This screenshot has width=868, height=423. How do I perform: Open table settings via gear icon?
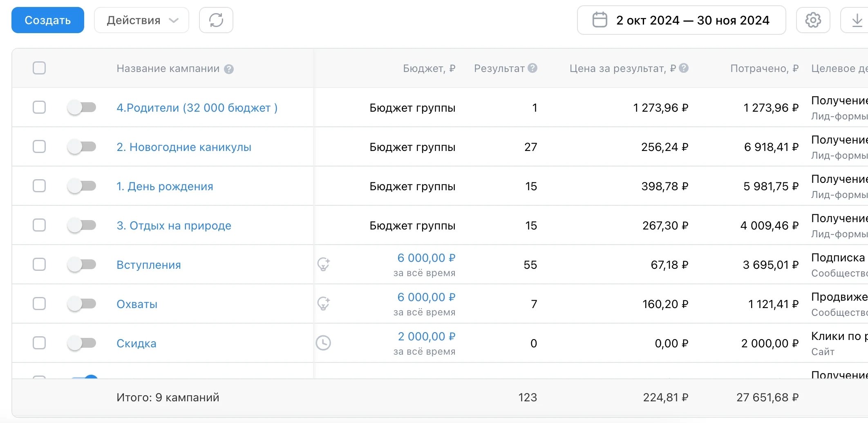click(813, 20)
